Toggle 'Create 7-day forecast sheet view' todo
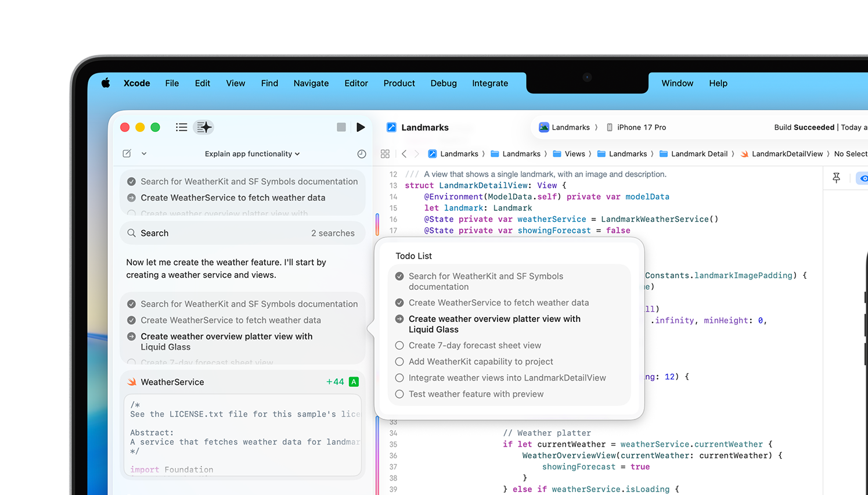 pyautogui.click(x=399, y=346)
